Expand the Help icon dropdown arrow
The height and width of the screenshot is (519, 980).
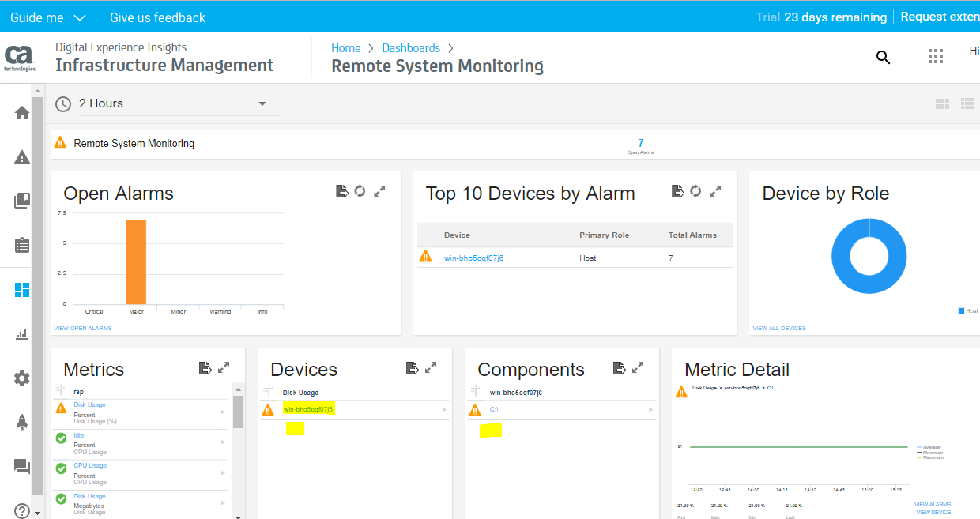36,513
